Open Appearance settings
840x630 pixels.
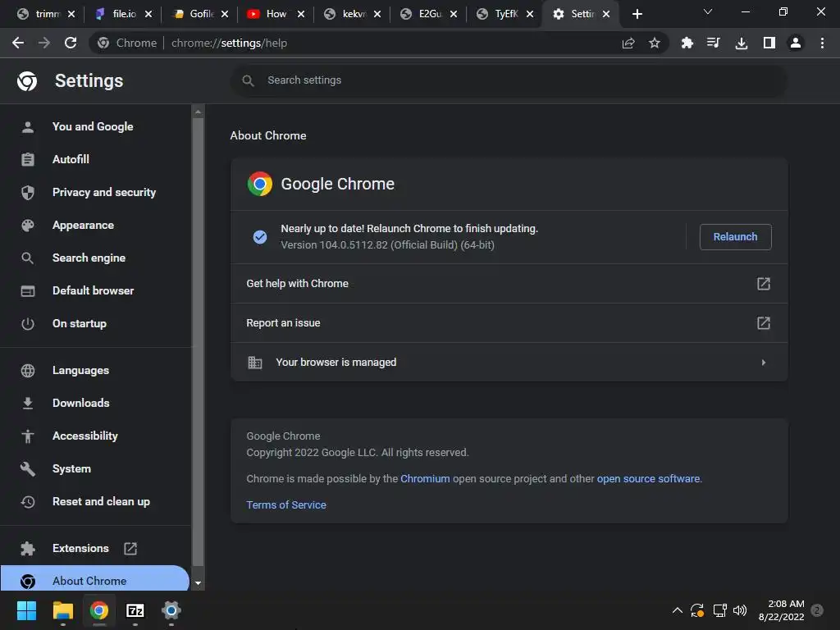(83, 225)
